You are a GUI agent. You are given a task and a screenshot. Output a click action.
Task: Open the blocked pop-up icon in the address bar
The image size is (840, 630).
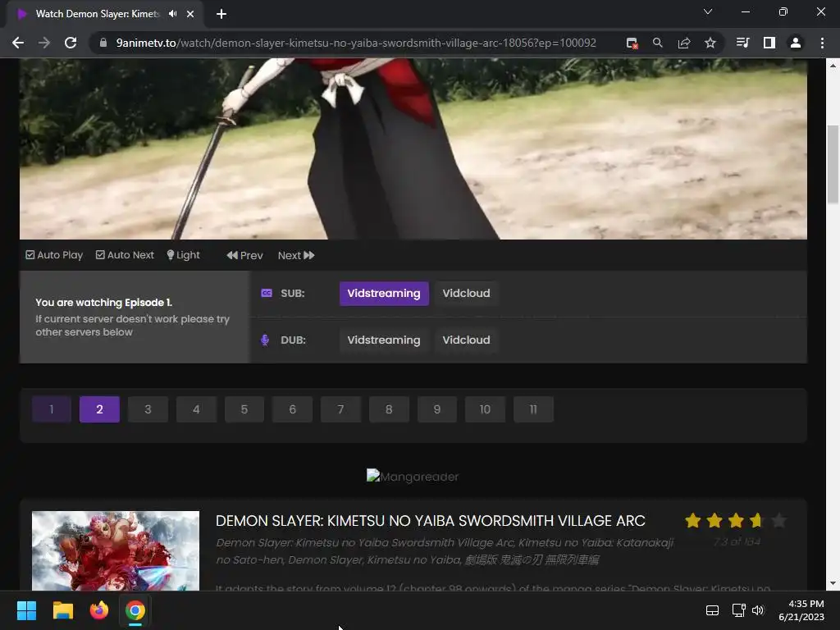click(632, 43)
